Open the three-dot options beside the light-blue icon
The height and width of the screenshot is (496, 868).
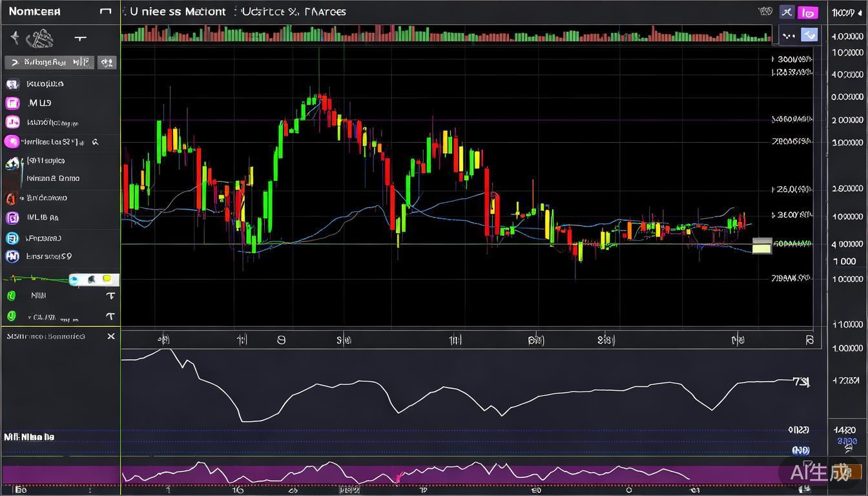tap(789, 36)
